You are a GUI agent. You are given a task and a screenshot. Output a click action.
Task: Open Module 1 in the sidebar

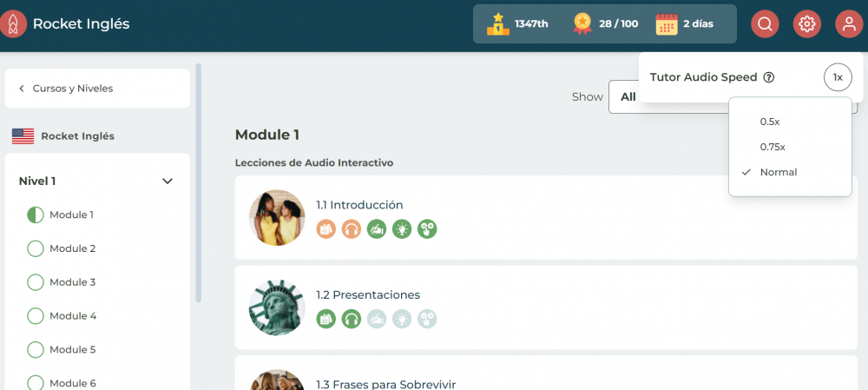(x=71, y=215)
